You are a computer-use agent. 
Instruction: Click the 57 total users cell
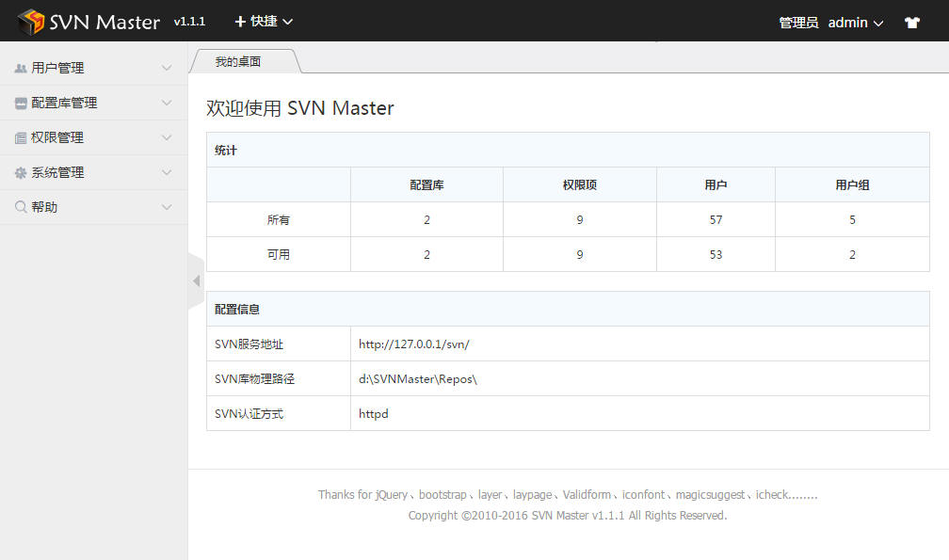pyautogui.click(x=716, y=220)
